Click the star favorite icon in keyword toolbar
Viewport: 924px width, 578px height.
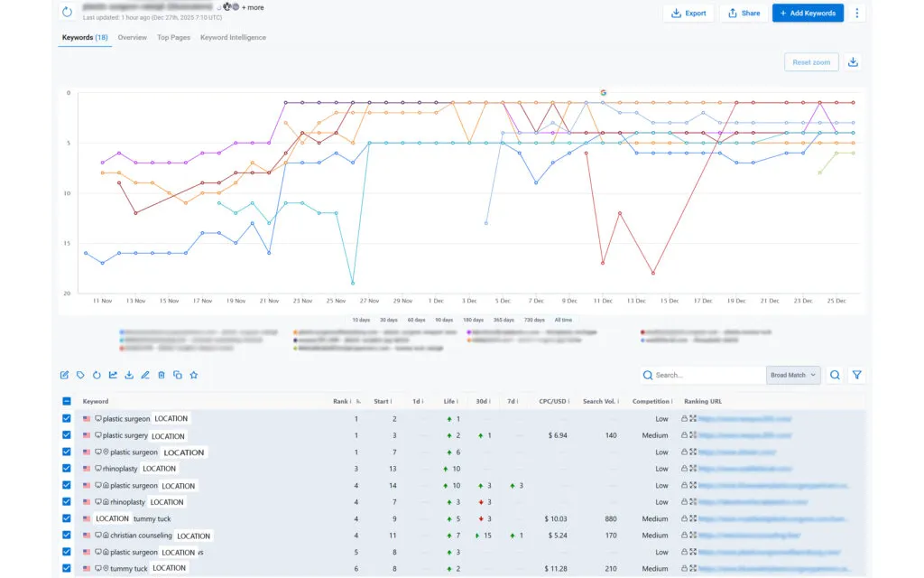click(194, 375)
